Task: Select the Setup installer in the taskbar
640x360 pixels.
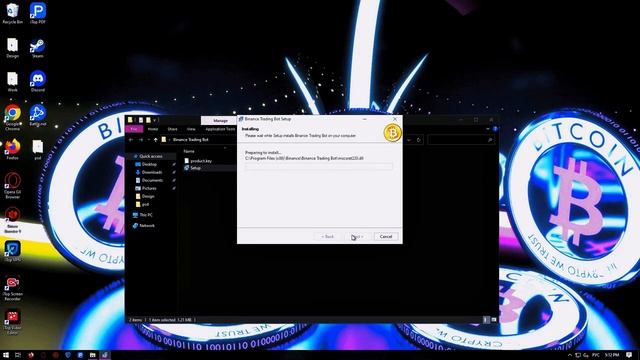Action: pos(105,355)
